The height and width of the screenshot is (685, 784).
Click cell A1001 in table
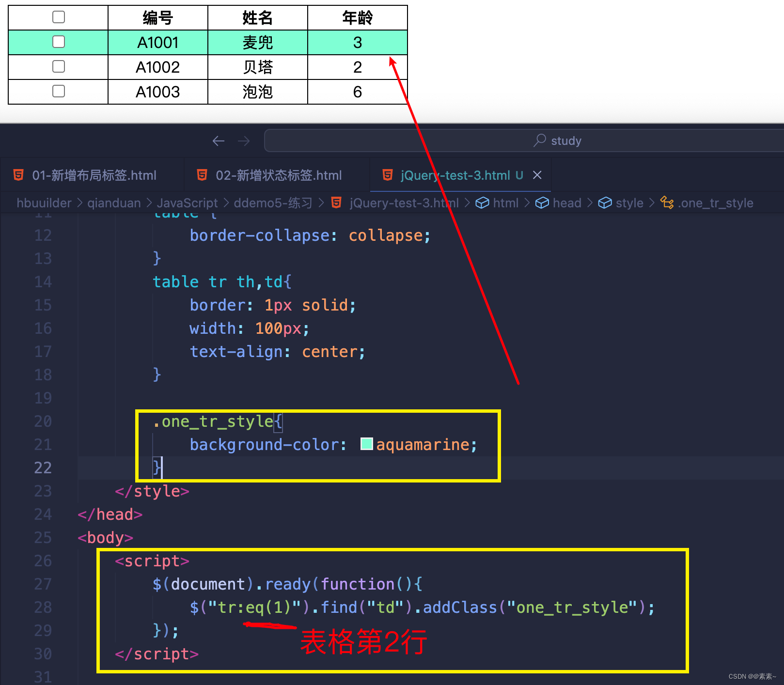(x=158, y=43)
